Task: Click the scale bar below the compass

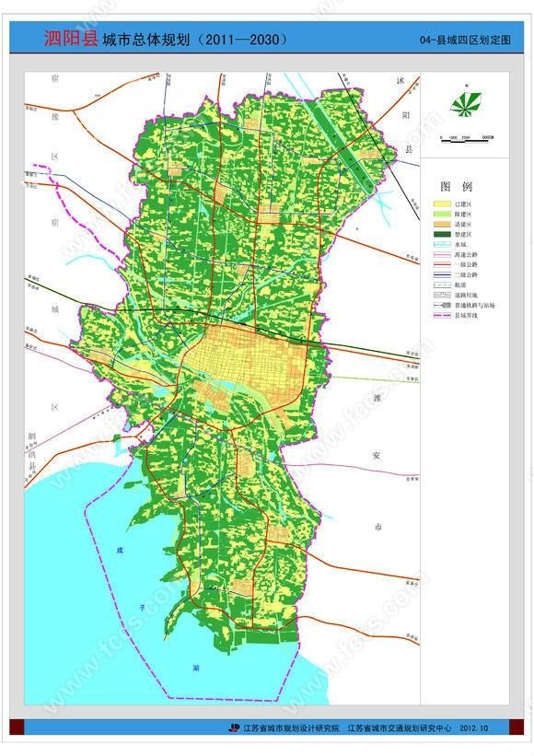Action: pyautogui.click(x=467, y=139)
